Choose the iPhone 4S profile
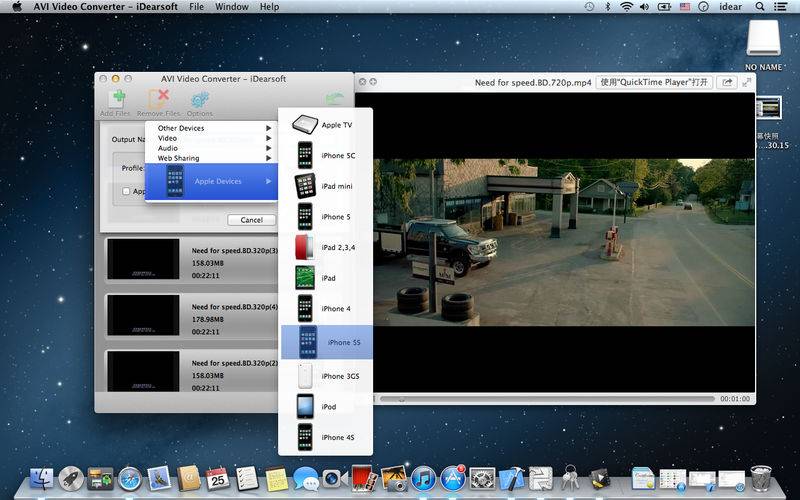The width and height of the screenshot is (800, 500). click(x=326, y=437)
